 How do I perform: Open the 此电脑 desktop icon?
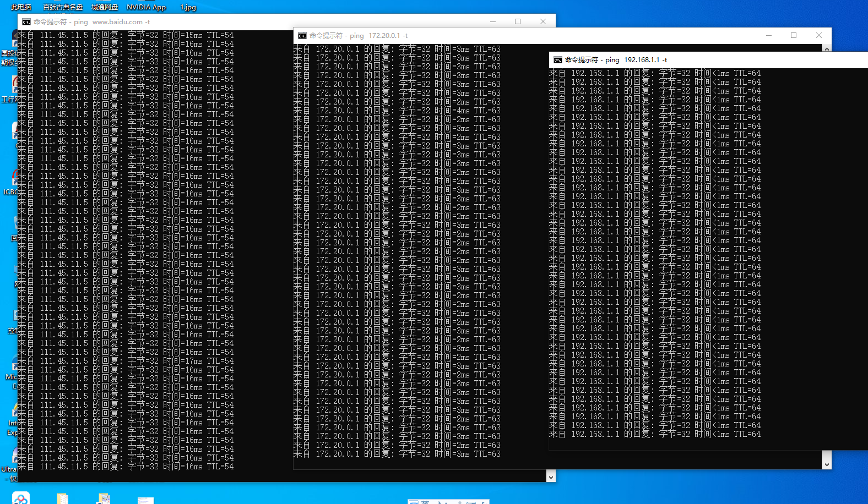[21, 7]
